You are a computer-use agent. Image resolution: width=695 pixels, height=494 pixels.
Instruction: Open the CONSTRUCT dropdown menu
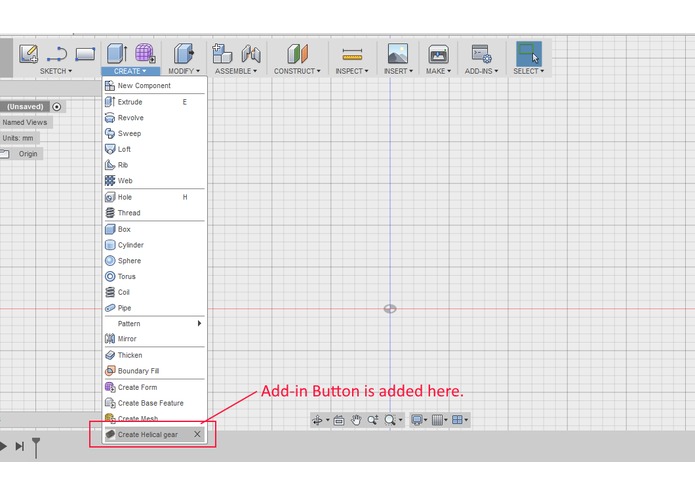point(297,71)
